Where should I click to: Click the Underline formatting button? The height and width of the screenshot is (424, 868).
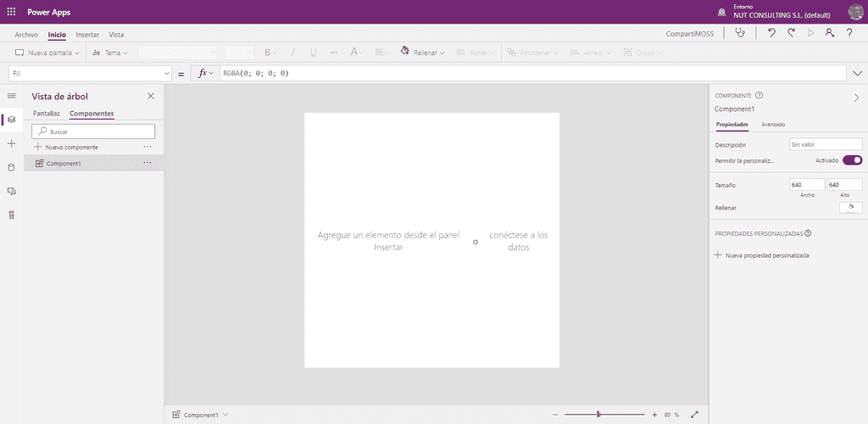pyautogui.click(x=314, y=53)
